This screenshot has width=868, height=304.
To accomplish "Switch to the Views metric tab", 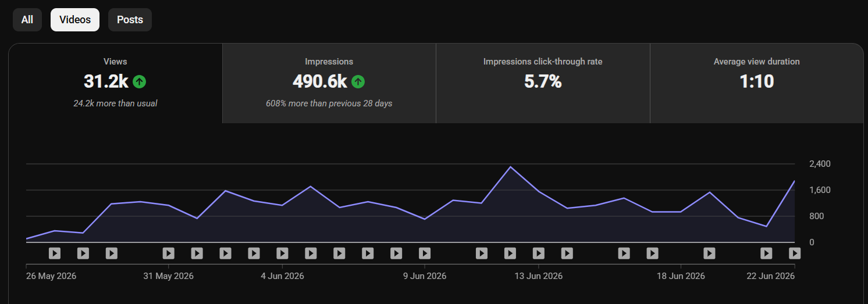I will [115, 83].
